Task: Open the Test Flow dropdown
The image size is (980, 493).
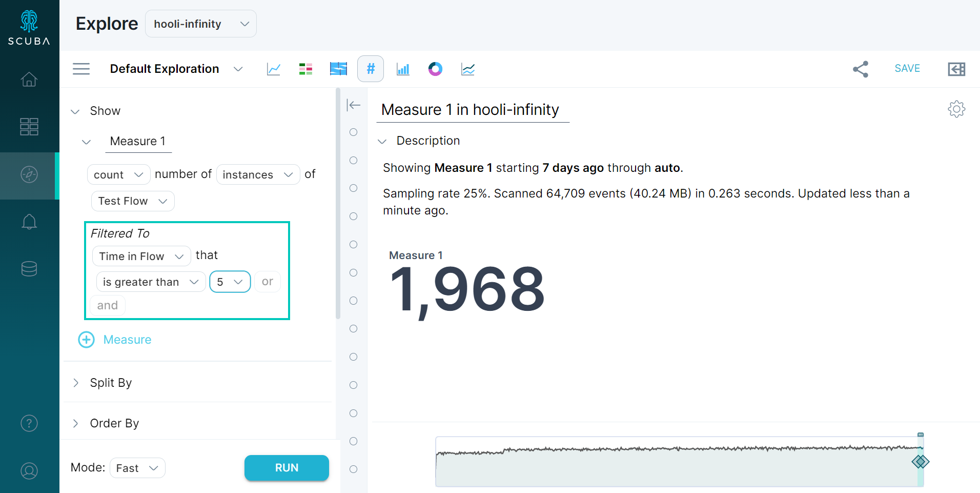Action: coord(133,201)
